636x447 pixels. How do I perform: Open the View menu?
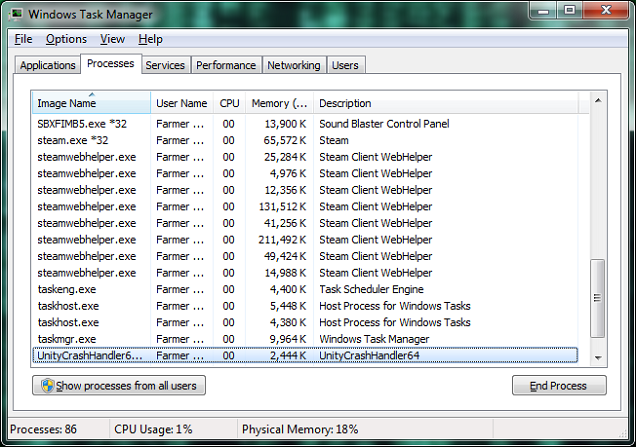pyautogui.click(x=112, y=39)
